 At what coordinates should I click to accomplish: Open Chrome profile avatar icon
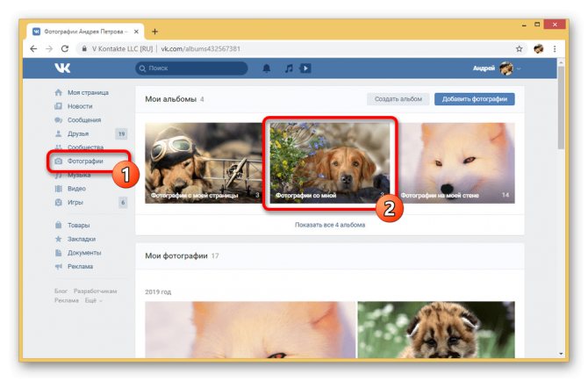539,49
